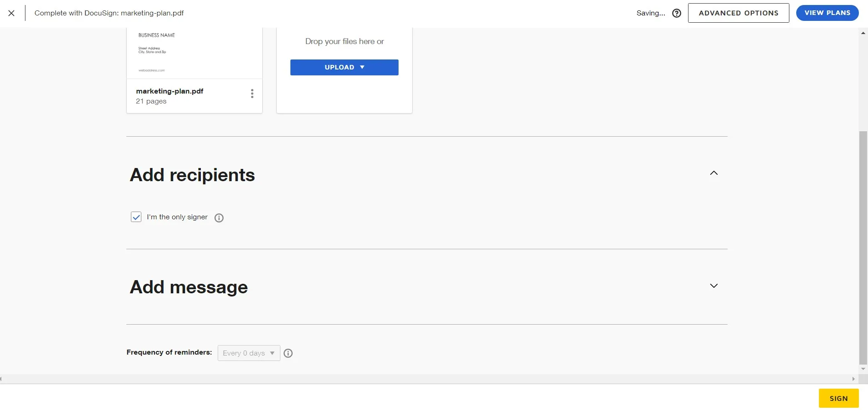Click info icon next to reminders frequency
The image size is (868, 410).
coord(288,353)
